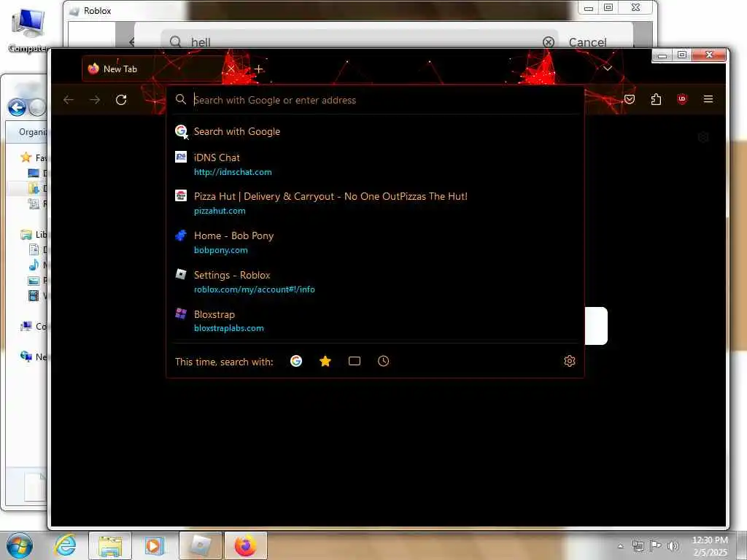This screenshot has width=747, height=560.
Task: Search this time in Bookmarks star
Action: tap(325, 361)
